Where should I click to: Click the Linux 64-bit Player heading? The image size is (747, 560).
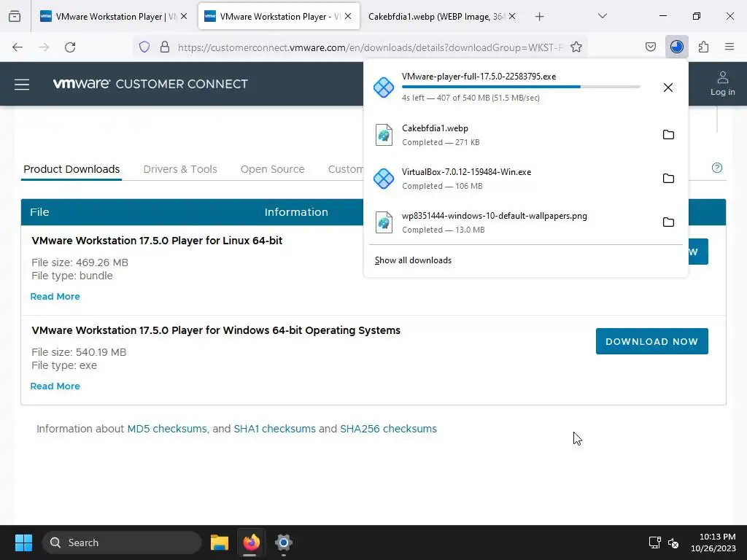[x=157, y=241]
